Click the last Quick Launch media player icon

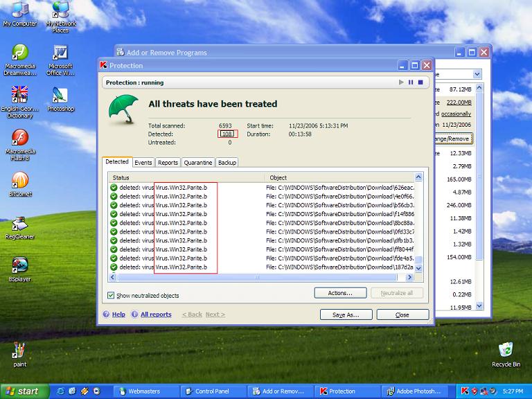click(x=96, y=391)
